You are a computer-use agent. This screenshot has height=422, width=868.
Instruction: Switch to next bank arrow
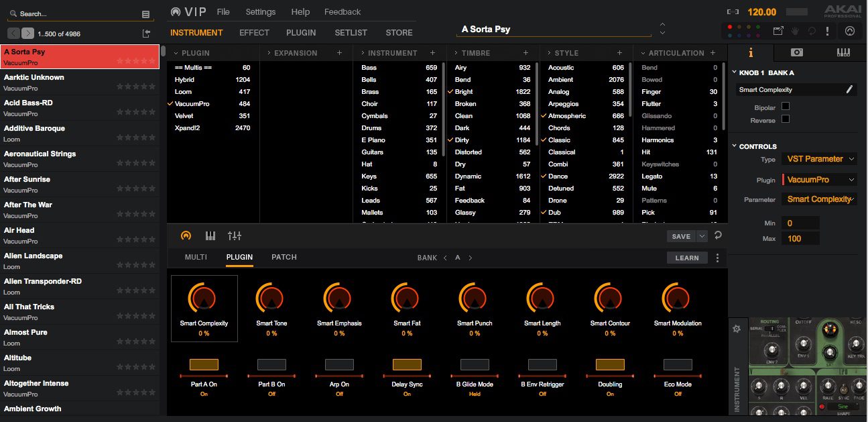click(x=471, y=258)
